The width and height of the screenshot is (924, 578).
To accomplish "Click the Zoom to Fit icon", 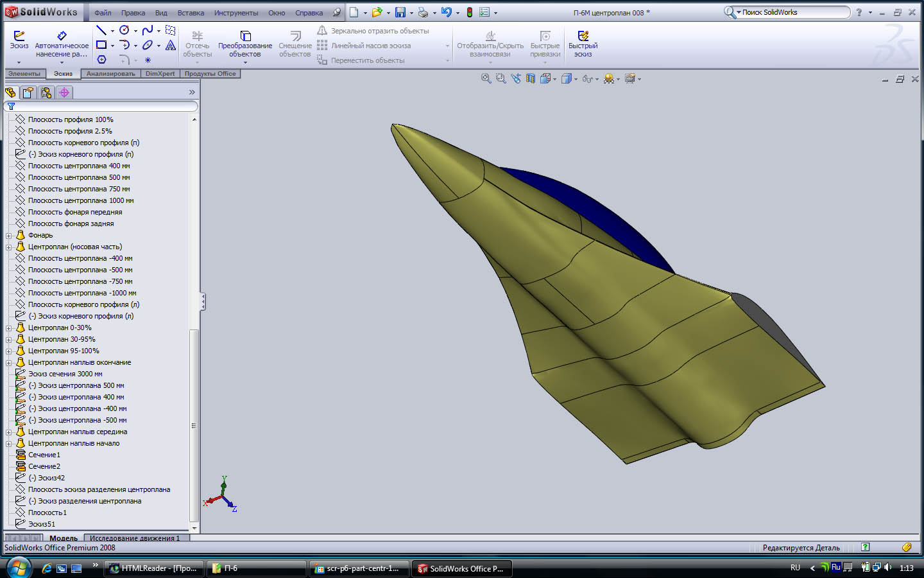I will point(486,78).
